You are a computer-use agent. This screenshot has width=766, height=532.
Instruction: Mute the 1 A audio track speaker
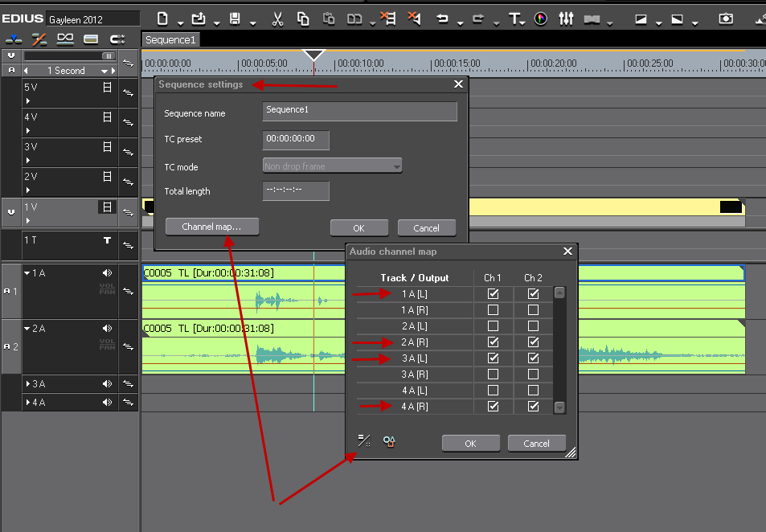coord(107,273)
